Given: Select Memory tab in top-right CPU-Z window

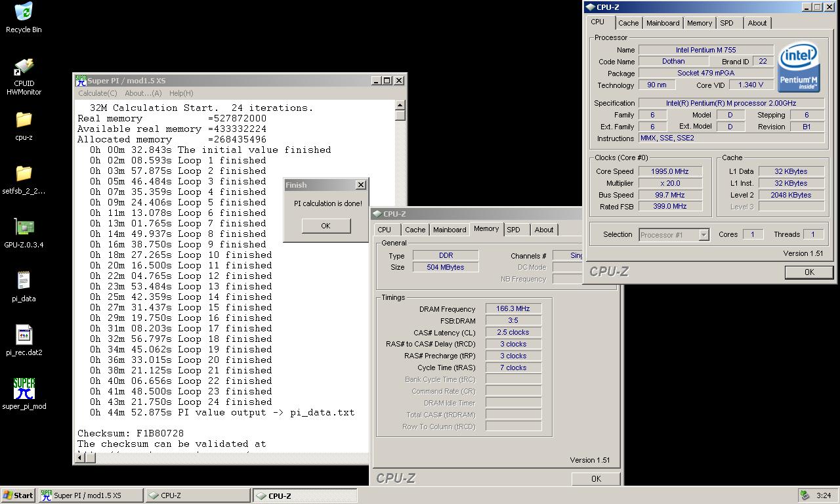Looking at the screenshot, I should 700,23.
